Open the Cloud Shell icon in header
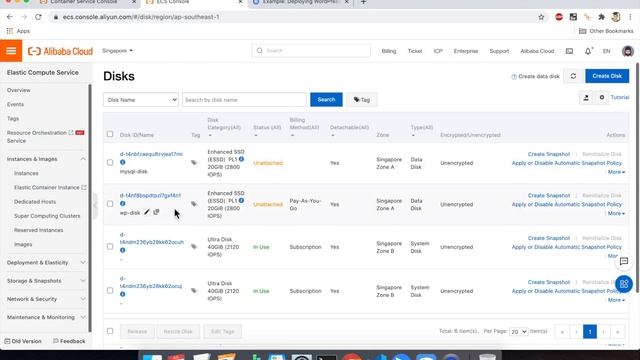640x360 pixels. pyautogui.click(x=569, y=51)
